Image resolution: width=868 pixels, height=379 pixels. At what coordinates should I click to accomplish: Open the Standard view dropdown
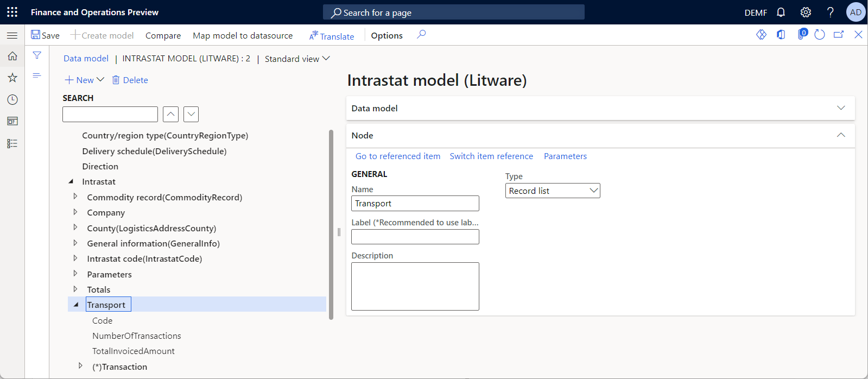click(297, 59)
